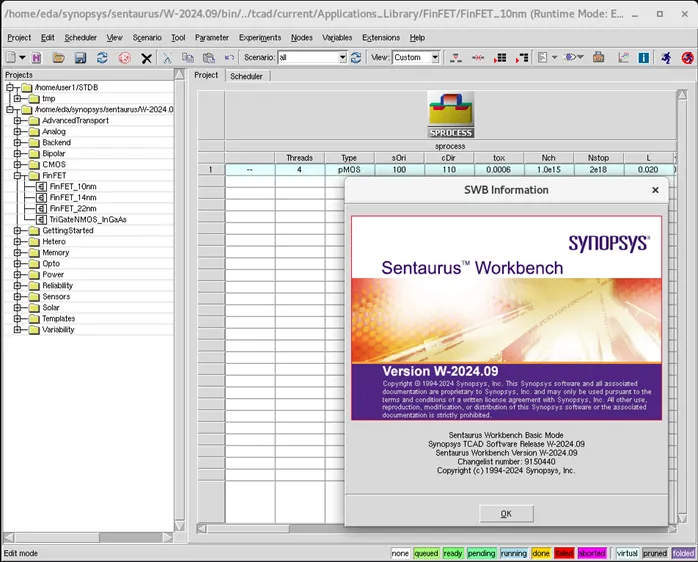The width and height of the screenshot is (698, 562).
Task: Click the experiment table scroll-left arrow
Action: click(x=202, y=529)
